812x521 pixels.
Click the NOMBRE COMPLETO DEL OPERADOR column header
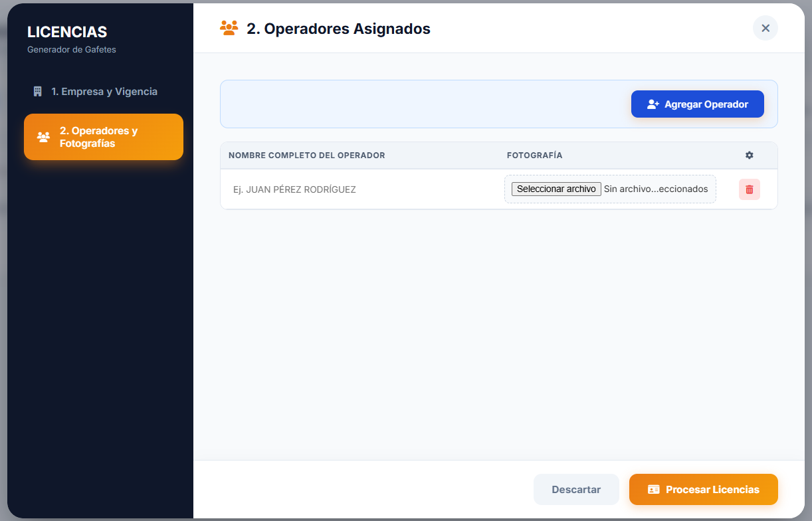(307, 156)
